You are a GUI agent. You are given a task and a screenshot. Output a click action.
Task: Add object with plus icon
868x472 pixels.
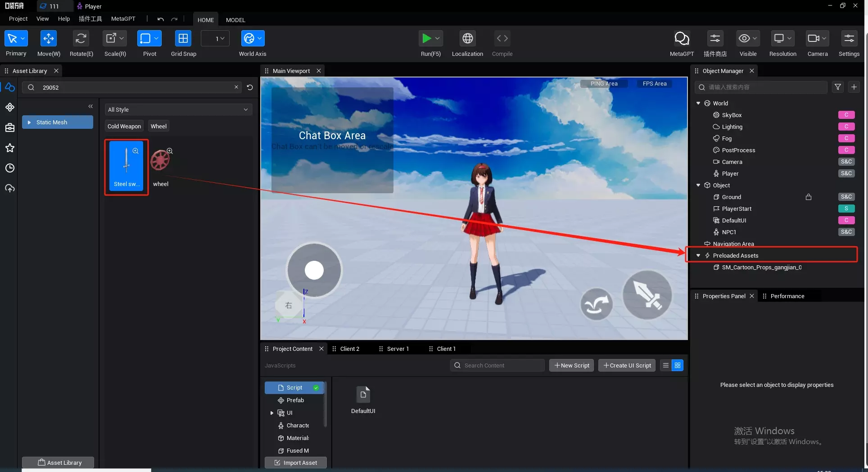click(854, 87)
